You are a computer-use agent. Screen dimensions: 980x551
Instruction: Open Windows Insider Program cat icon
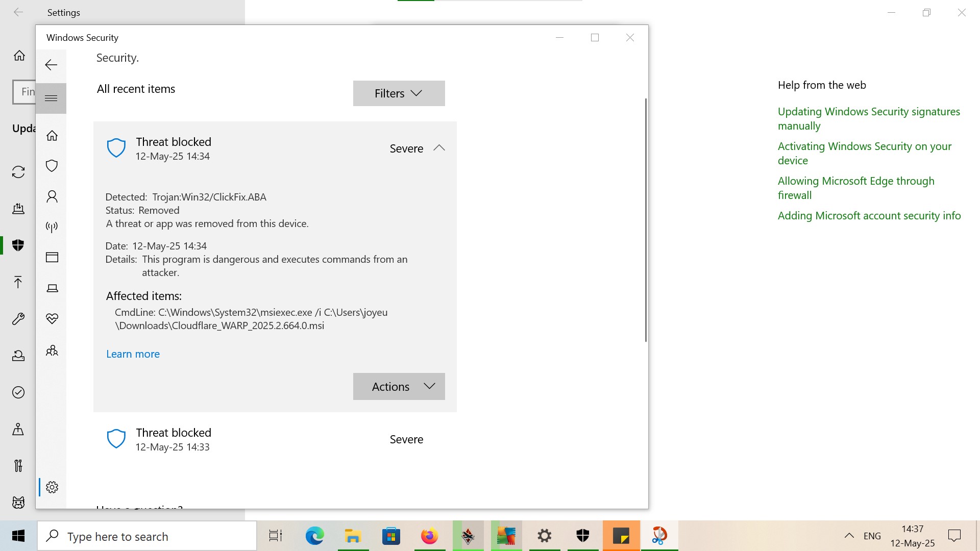(x=18, y=503)
